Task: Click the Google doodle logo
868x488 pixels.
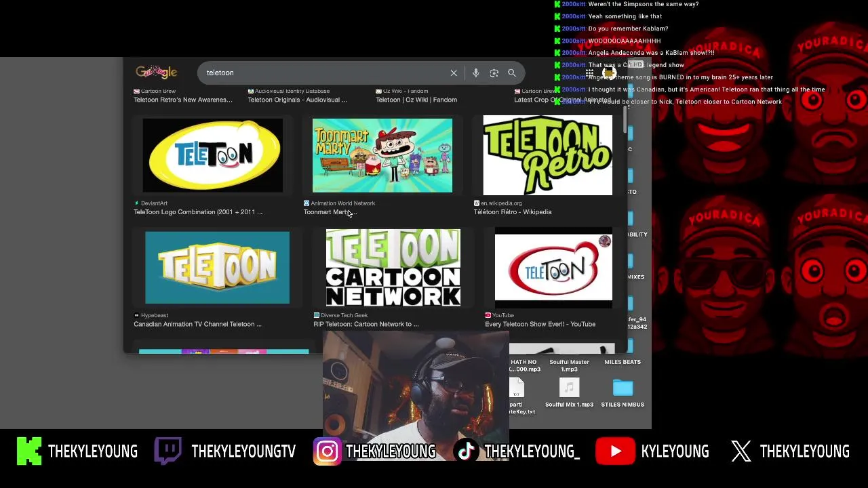Action: coord(156,73)
